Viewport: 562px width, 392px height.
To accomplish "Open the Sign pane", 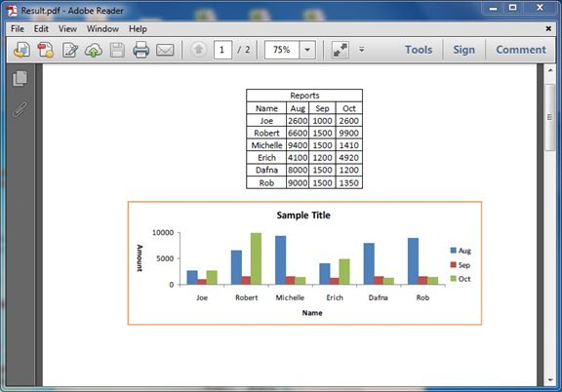I will (x=464, y=50).
